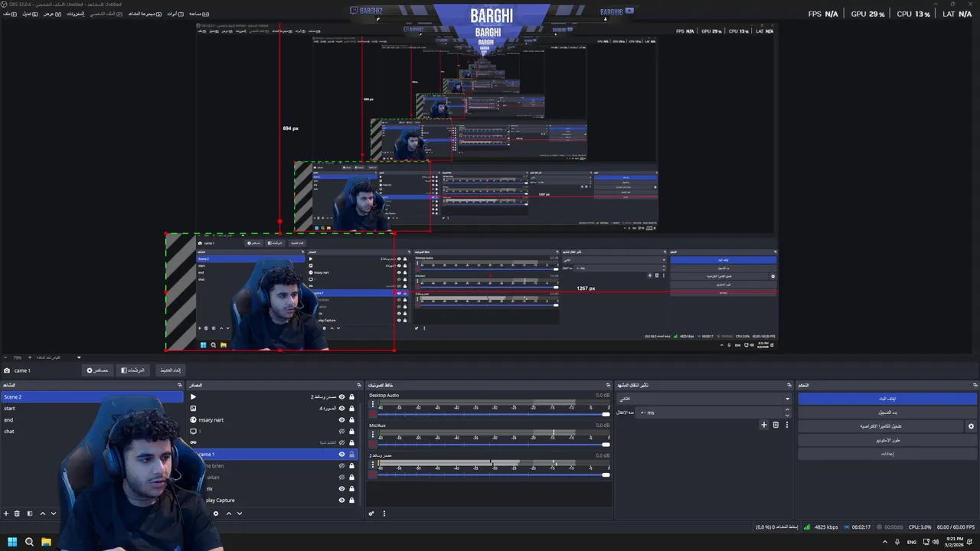Open the Help (H) menu
This screenshot has height=551, width=980.
coord(199,14)
